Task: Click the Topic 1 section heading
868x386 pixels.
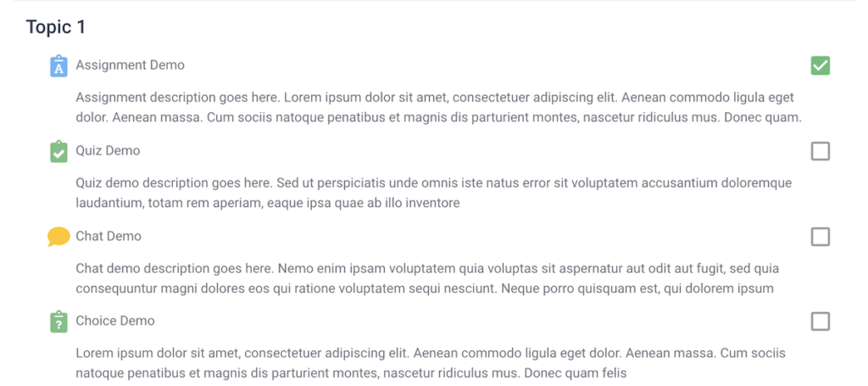Action: click(x=56, y=26)
